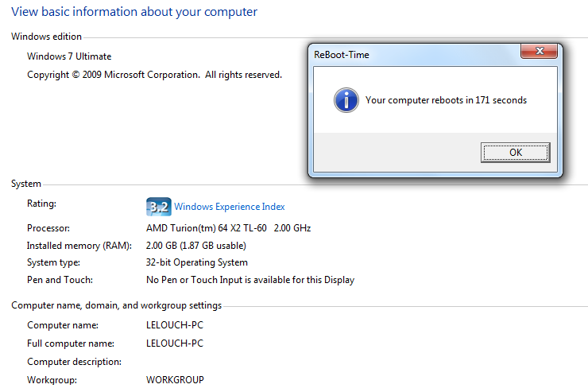The height and width of the screenshot is (392, 588).
Task: Click the 'No Pen or Touch Input' text
Action: 250,280
